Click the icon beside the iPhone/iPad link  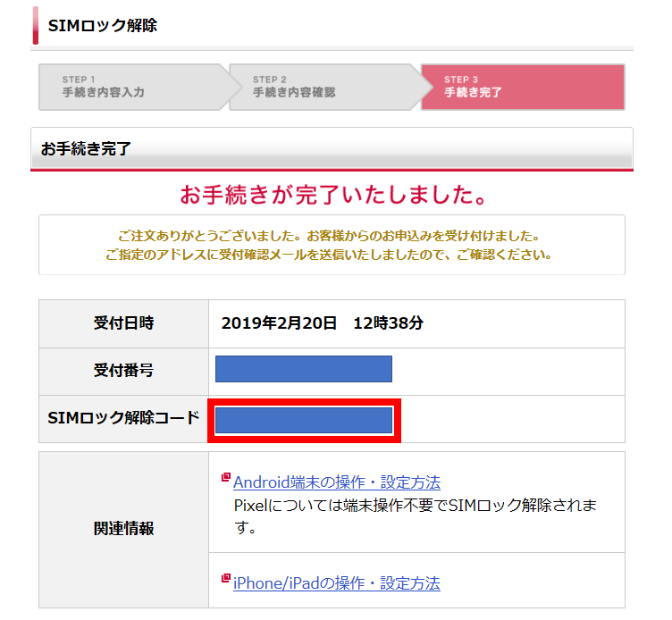225,578
